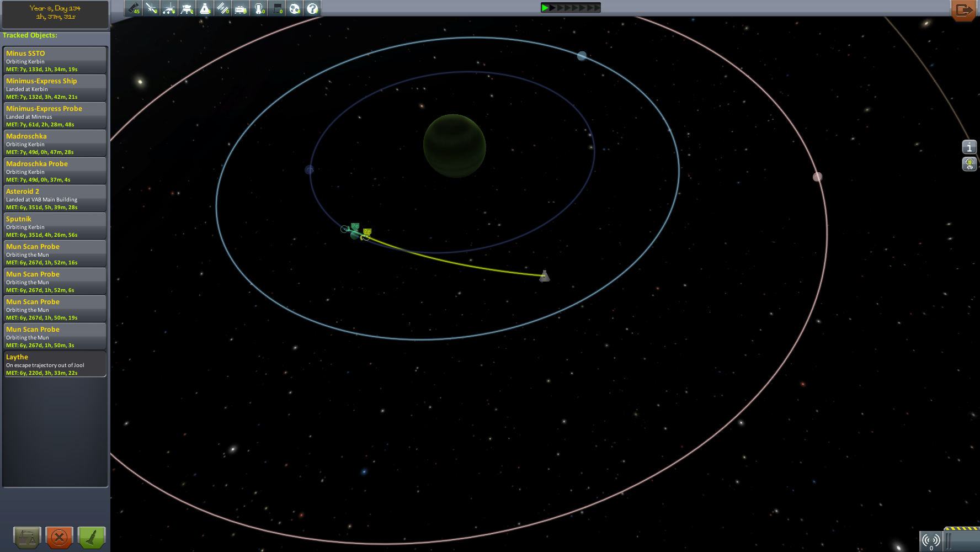Select Minus SSTO in Tracked Objects
Screen dimensions: 980x552
[55, 60]
